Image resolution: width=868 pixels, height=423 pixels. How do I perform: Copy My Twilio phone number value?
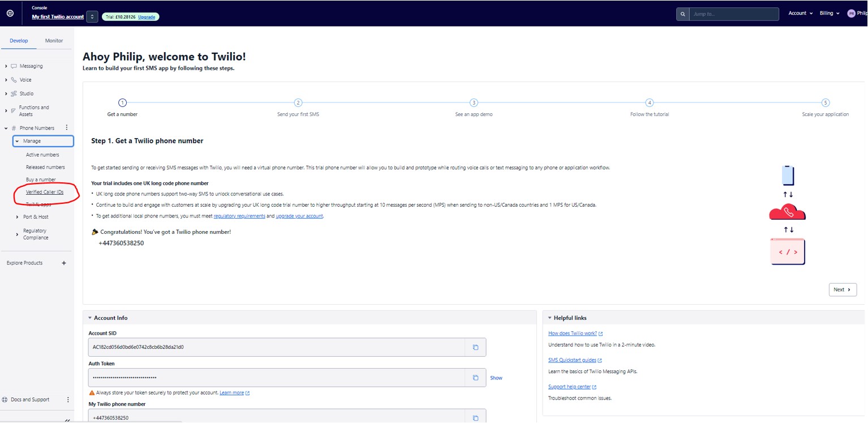click(x=475, y=418)
